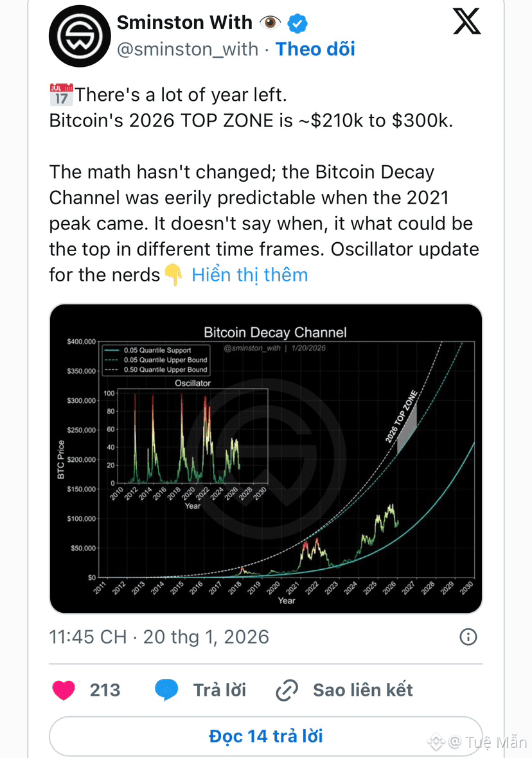This screenshot has width=532, height=758.
Task: Click the 213 likes count
Action: [x=105, y=690]
